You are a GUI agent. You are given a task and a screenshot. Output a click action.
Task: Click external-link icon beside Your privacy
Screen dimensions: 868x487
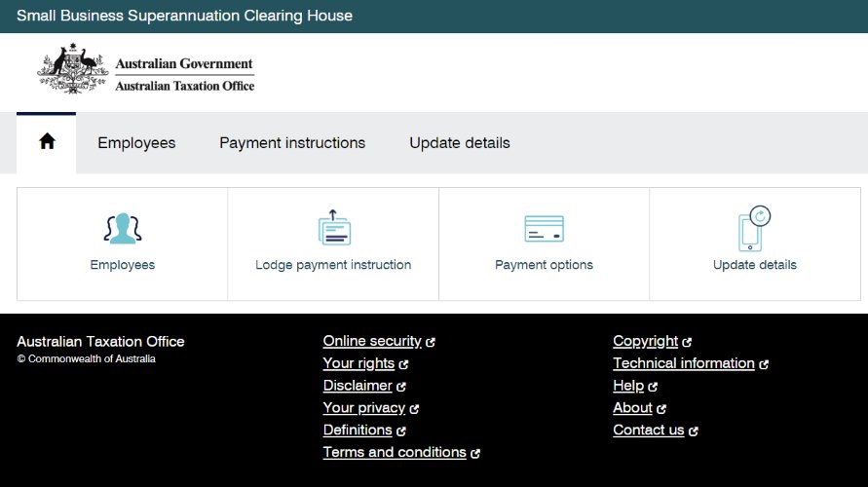pyautogui.click(x=415, y=409)
